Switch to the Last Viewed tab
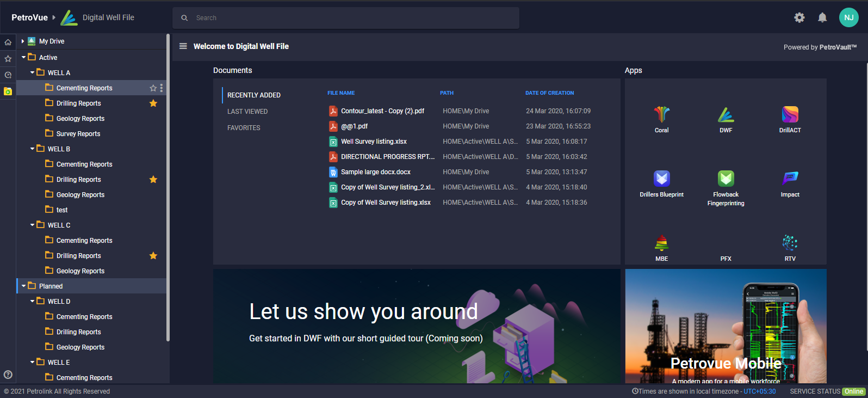 click(x=247, y=112)
